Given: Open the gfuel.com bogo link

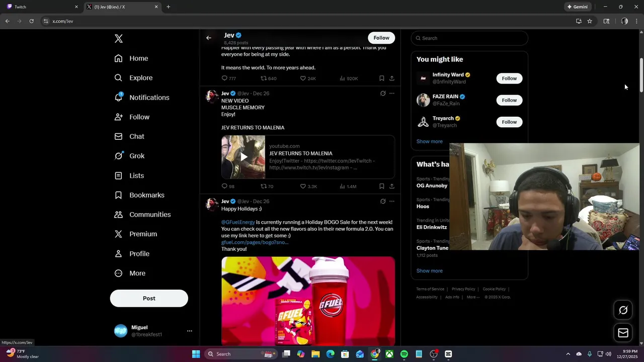Looking at the screenshot, I should tap(255, 242).
